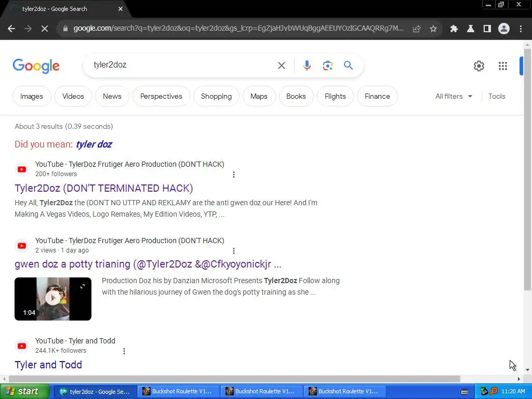Play the 1:04 video thumbnail
This screenshot has height=399, width=532.
[x=53, y=299]
